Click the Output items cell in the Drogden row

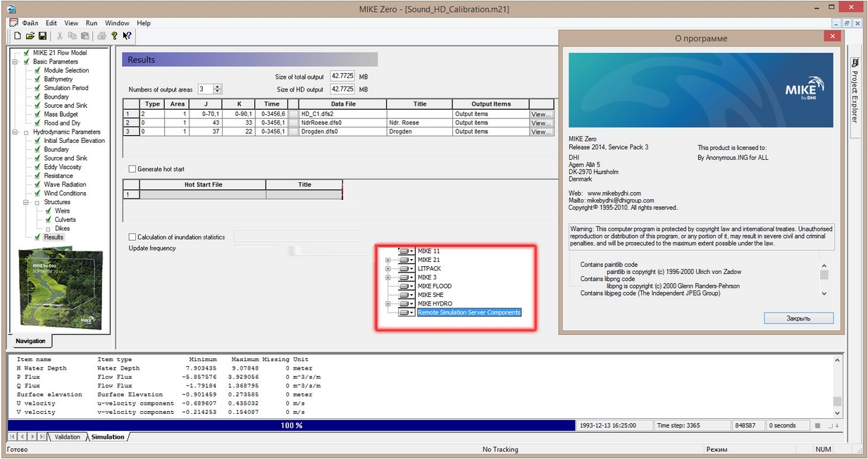pyautogui.click(x=490, y=132)
